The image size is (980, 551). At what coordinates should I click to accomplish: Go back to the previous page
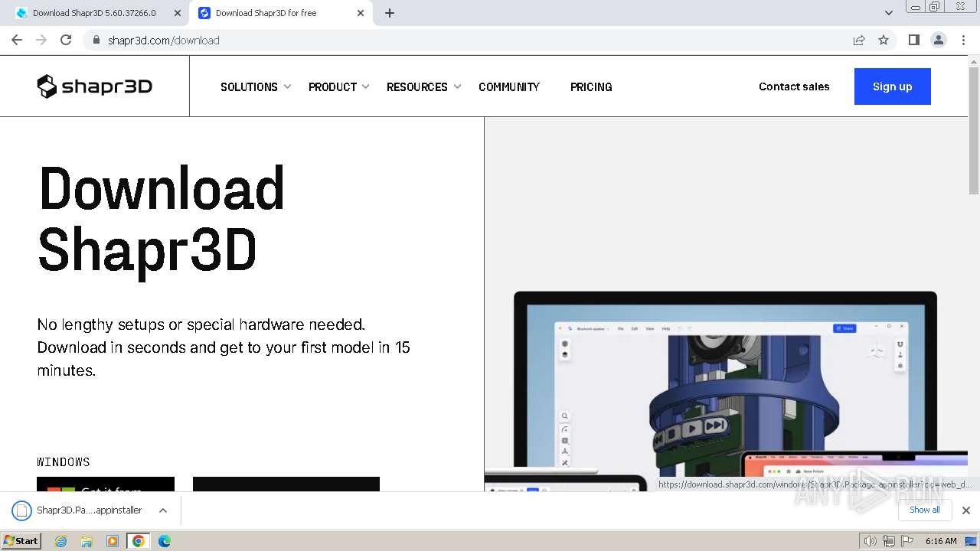[17, 40]
